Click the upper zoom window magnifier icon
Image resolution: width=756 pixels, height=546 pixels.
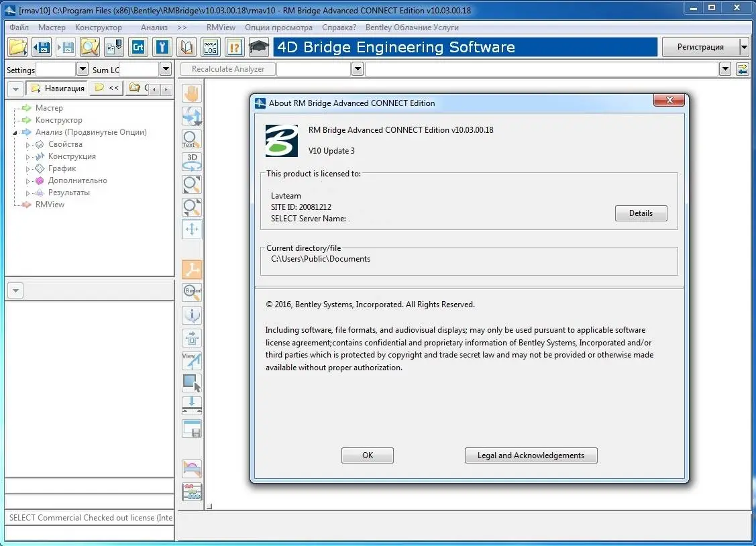coord(192,184)
